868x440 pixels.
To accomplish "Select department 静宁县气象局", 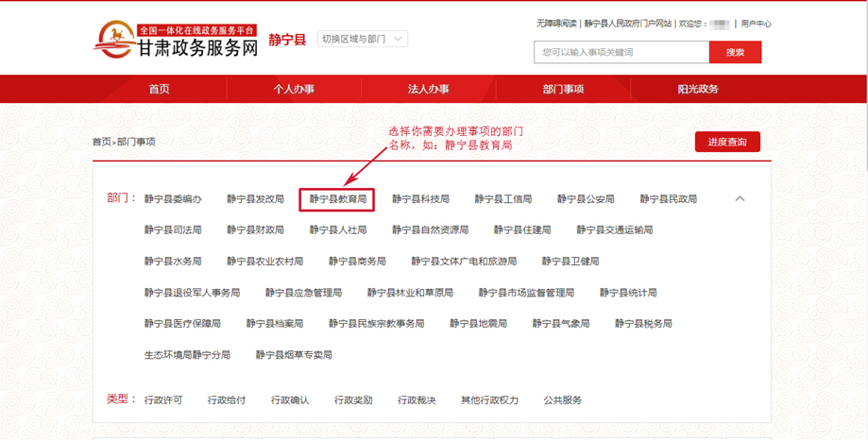I will coord(561,323).
